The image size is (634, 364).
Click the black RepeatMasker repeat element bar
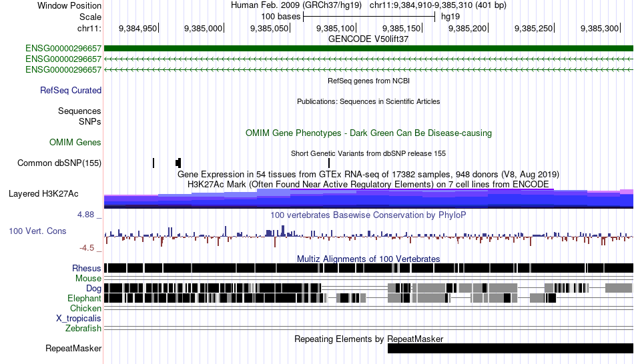(511, 348)
